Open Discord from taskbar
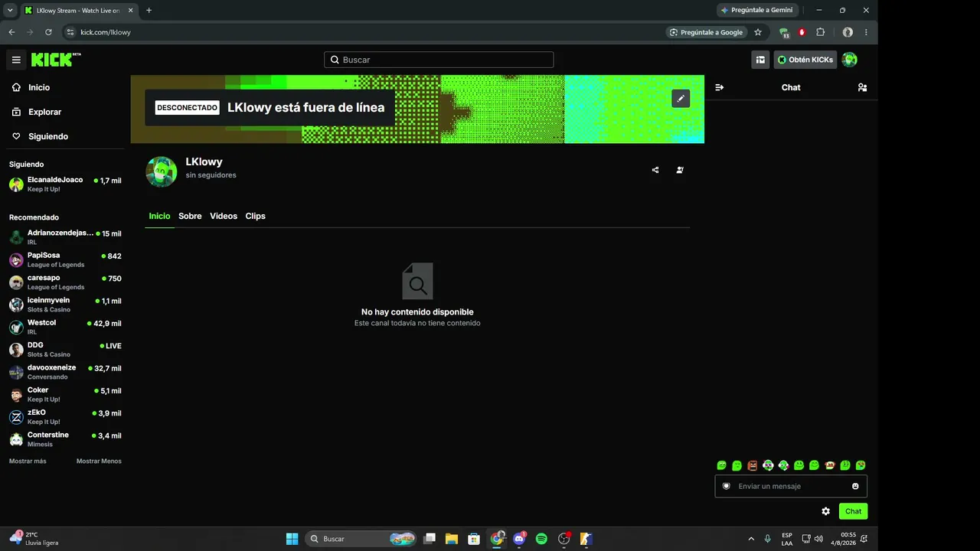This screenshot has height=551, width=980. tap(519, 539)
